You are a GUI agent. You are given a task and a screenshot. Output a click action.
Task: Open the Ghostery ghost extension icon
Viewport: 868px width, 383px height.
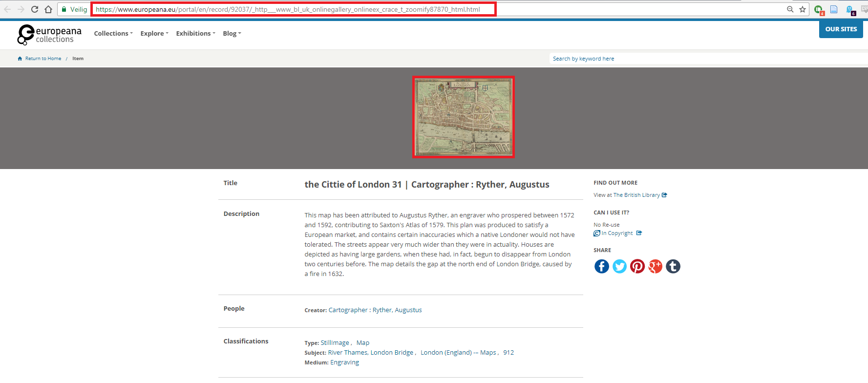click(x=850, y=10)
